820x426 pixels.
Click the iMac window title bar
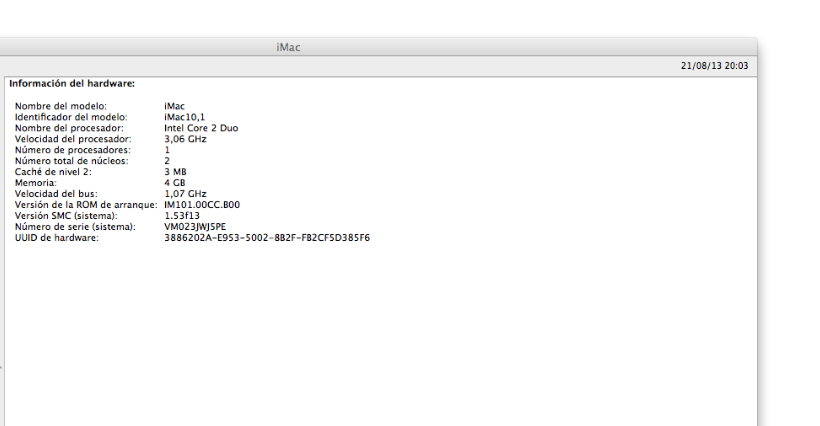(379, 47)
